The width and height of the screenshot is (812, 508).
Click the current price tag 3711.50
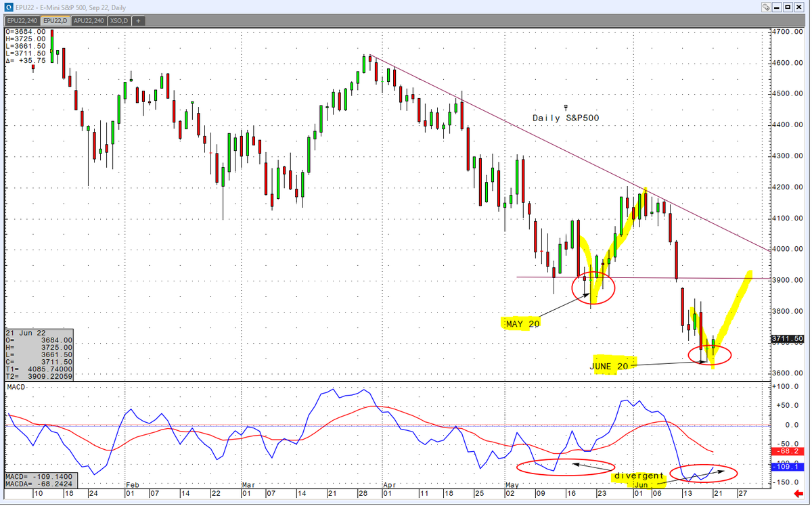787,338
